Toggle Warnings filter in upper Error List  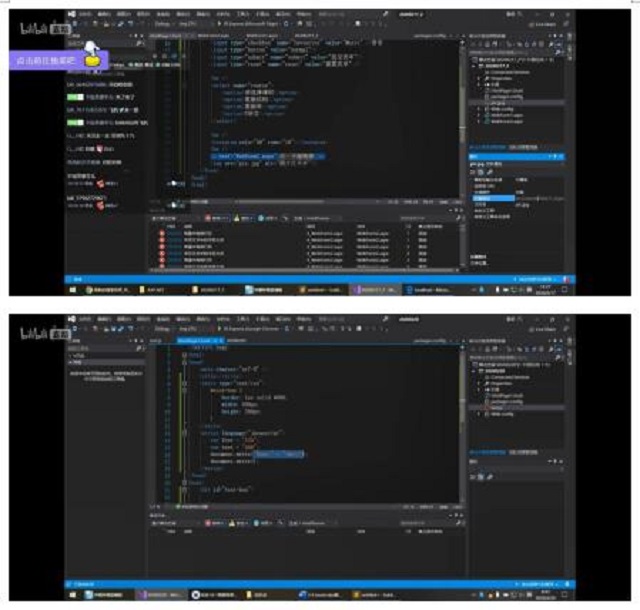243,218
